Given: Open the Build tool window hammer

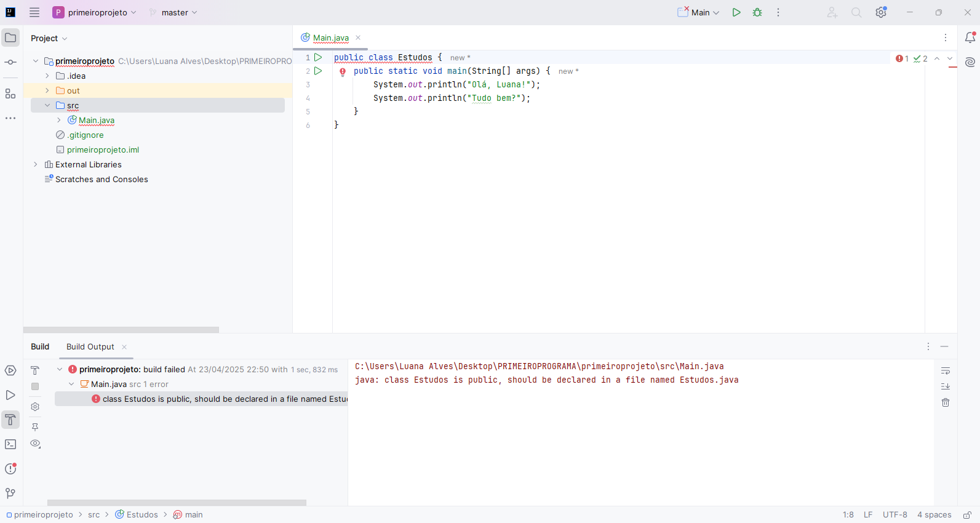Looking at the screenshot, I should 10,420.
